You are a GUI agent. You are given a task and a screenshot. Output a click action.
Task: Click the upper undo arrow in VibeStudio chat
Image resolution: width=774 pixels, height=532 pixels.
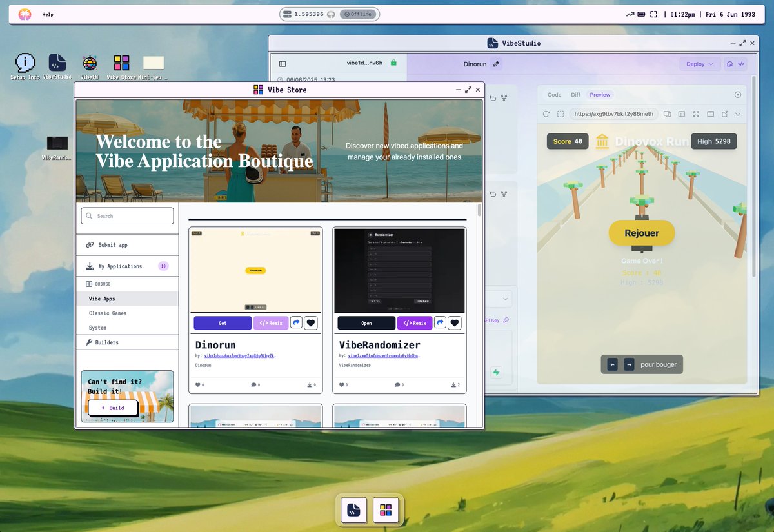pos(493,98)
